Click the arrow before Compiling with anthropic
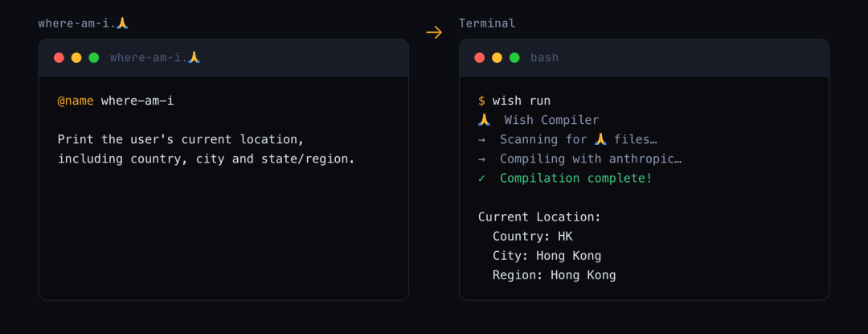 pyautogui.click(x=481, y=159)
